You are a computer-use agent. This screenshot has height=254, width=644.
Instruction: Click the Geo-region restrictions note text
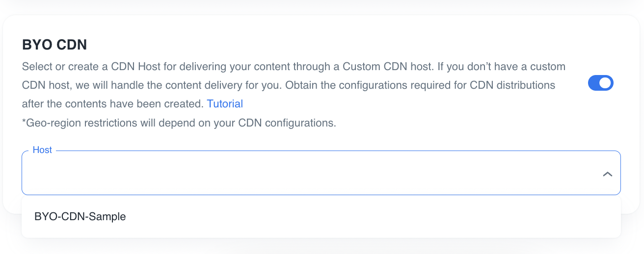click(x=179, y=123)
